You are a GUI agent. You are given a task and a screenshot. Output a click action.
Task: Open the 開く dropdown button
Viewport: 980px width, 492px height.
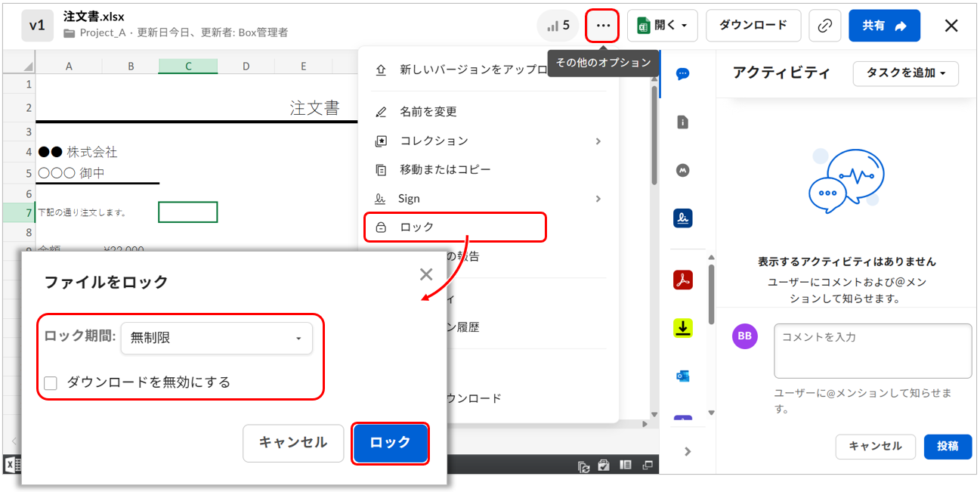tap(663, 26)
